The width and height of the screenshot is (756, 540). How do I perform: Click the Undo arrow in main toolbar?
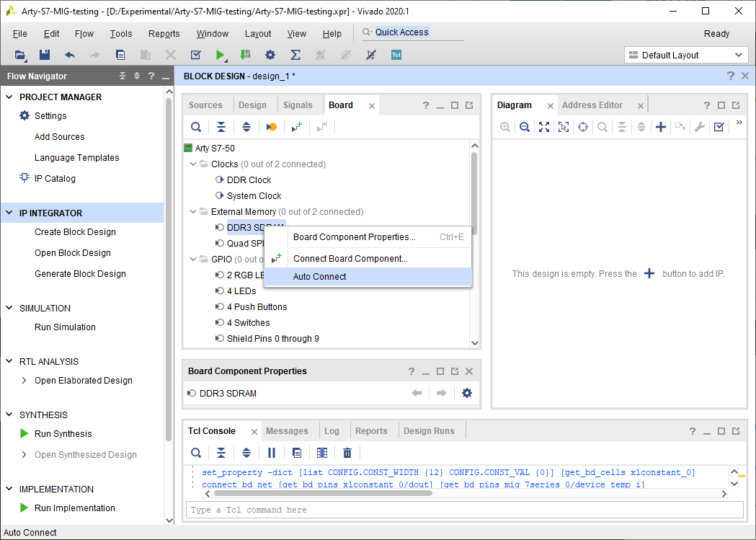(x=70, y=55)
